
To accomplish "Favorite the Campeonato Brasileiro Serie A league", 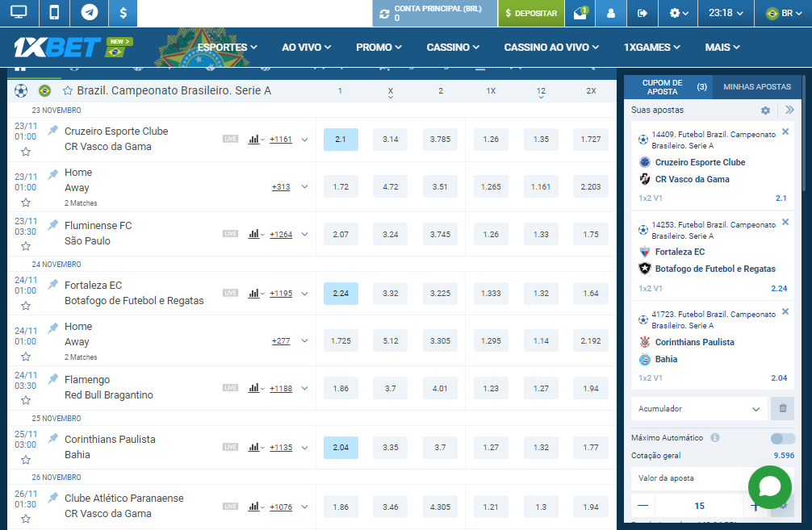I will pyautogui.click(x=67, y=91).
